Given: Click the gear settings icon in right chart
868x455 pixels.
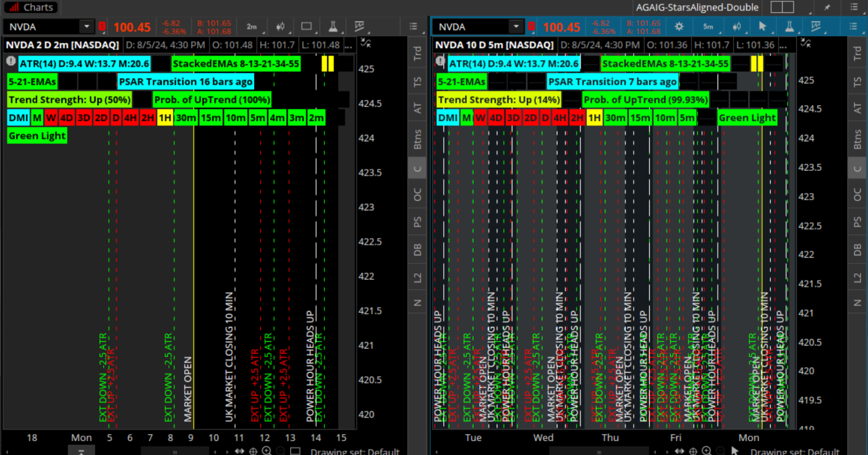Looking at the screenshot, I should 679,27.
